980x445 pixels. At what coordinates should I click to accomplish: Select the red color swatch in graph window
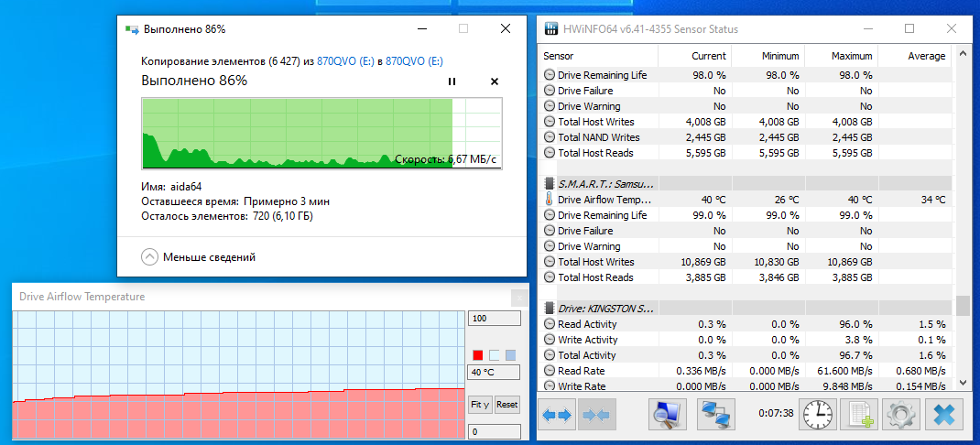pos(478,355)
